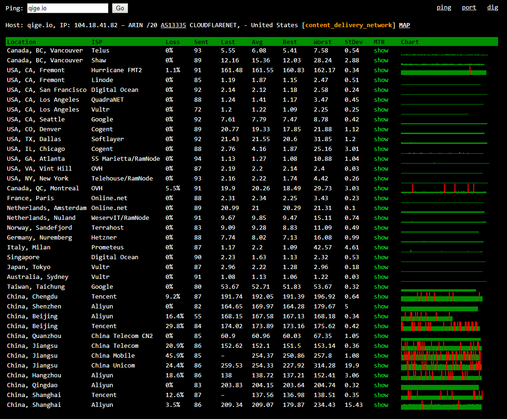
Task: Show MTR for Amsterdam Online.net row
Action: [x=381, y=208]
